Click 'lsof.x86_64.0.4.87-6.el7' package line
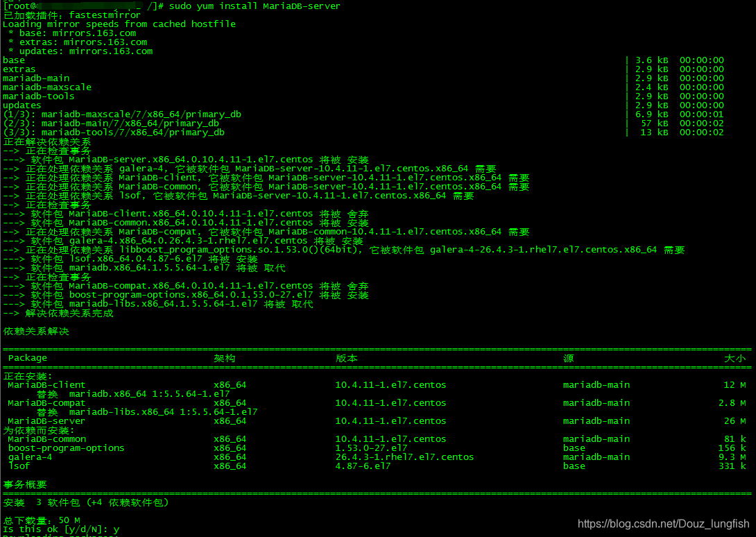 point(130,259)
